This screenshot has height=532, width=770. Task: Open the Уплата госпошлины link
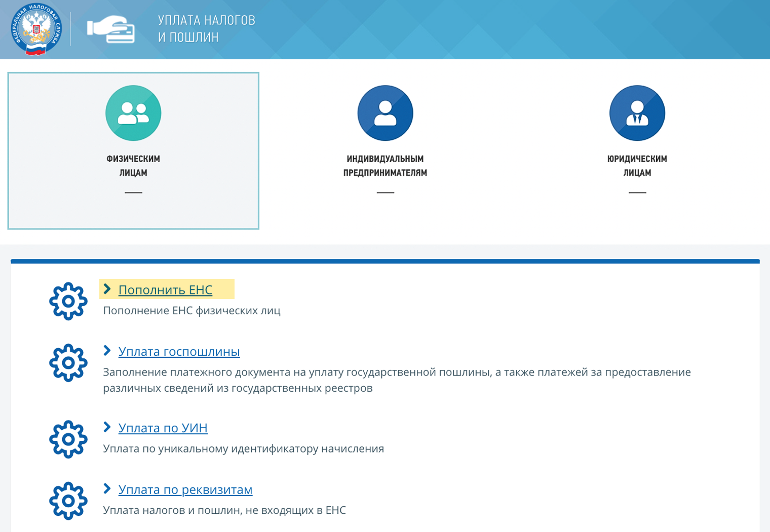click(x=179, y=351)
